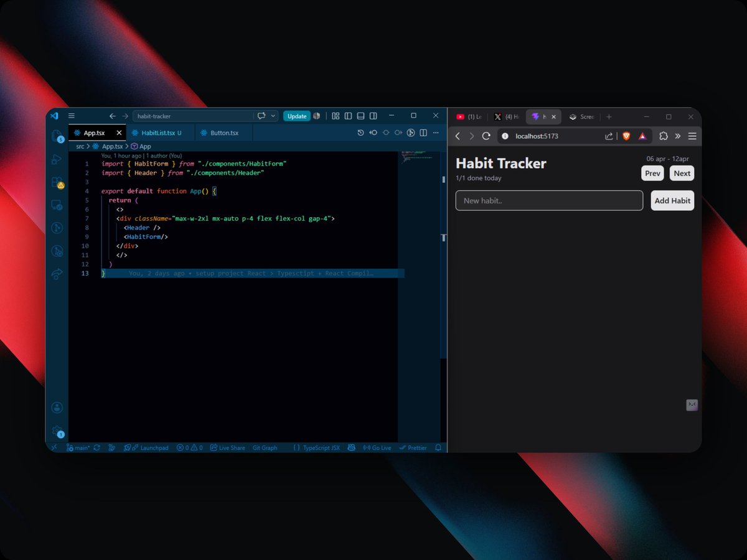Reload the localhost page

pyautogui.click(x=486, y=136)
